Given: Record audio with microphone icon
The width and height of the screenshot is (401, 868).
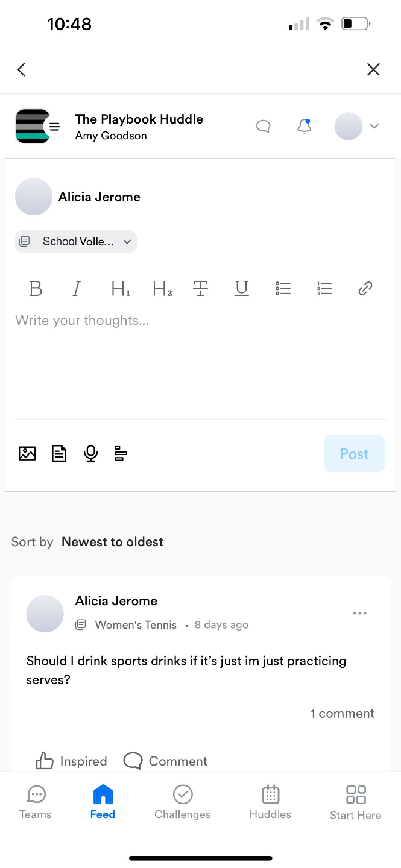Looking at the screenshot, I should tap(91, 453).
